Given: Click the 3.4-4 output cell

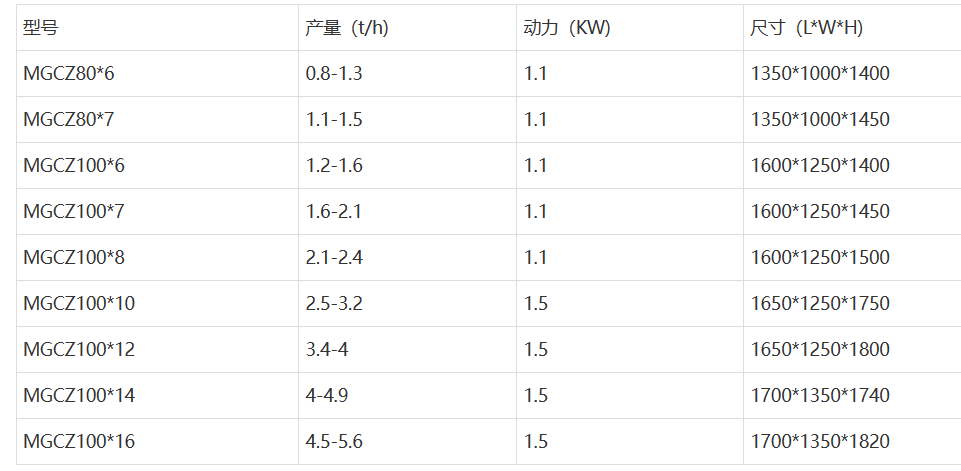Looking at the screenshot, I should [408, 350].
